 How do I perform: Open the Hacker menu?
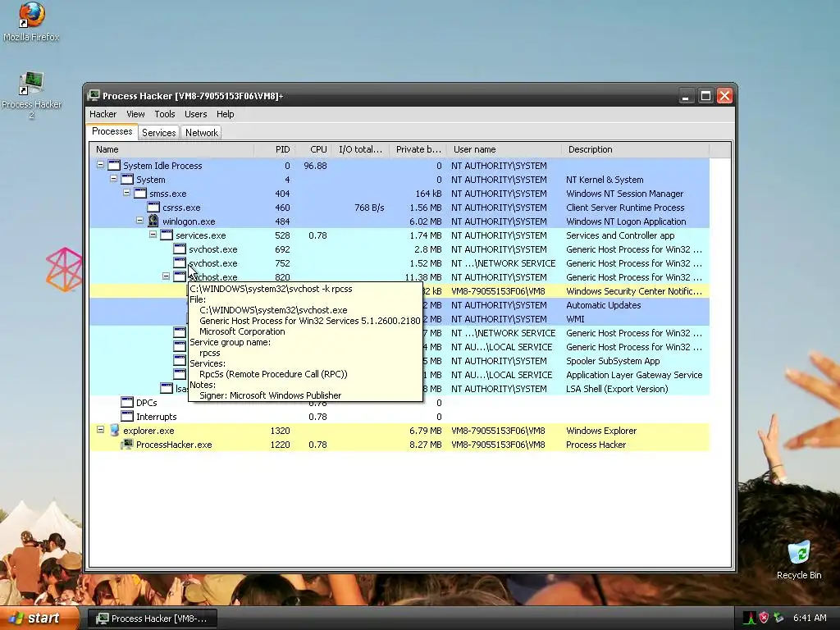[103, 114]
